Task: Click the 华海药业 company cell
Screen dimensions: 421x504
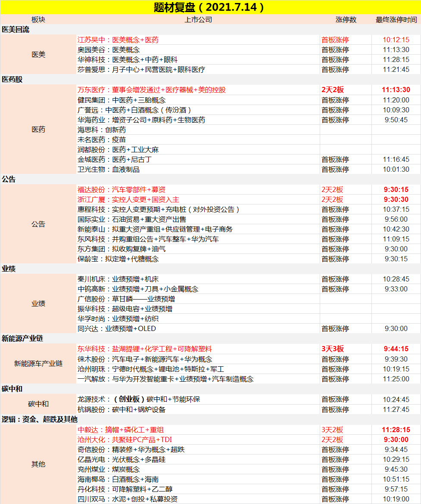Action: (198, 120)
